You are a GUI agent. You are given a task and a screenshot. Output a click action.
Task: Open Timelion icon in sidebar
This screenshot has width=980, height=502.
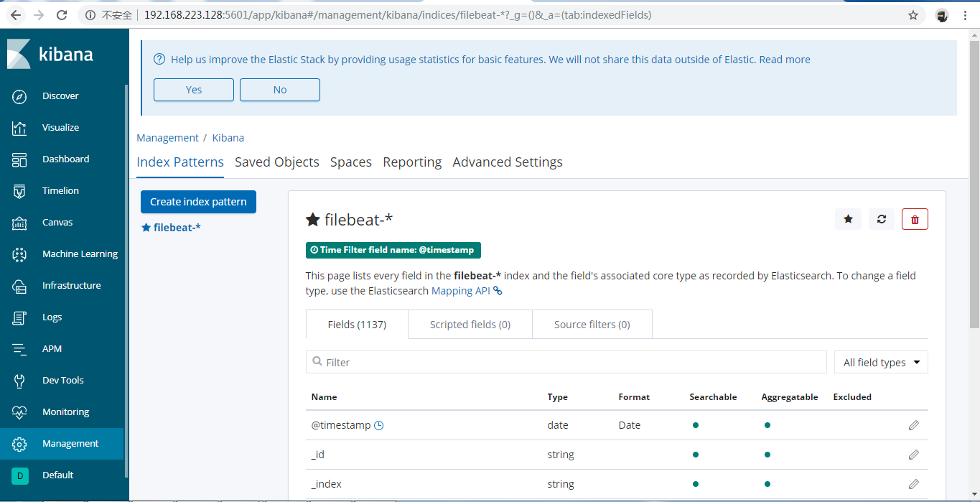coord(19,191)
